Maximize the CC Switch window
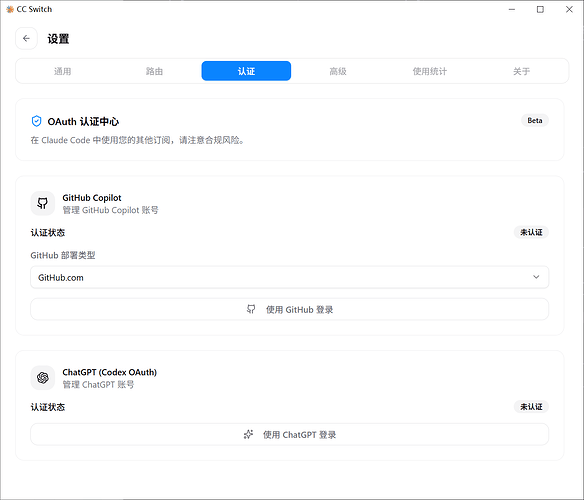This screenshot has height=500, width=584. pyautogui.click(x=540, y=9)
